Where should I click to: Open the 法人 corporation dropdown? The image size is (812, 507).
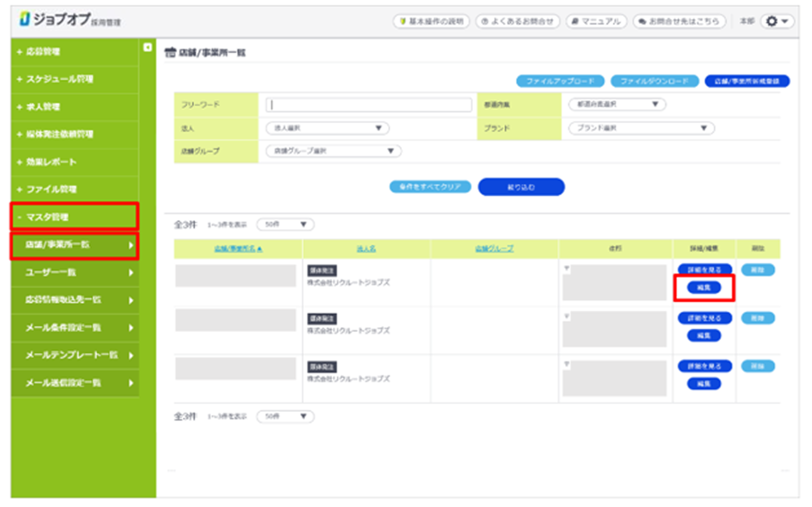327,128
